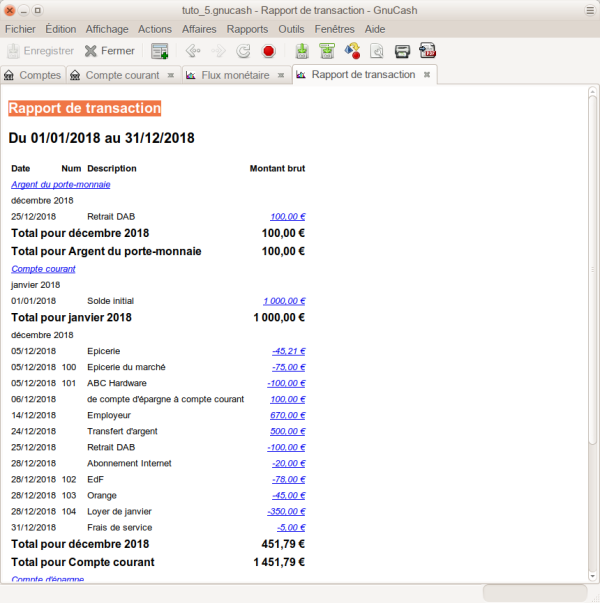The width and height of the screenshot is (600, 603).
Task: Close the Compte courant tab
Action: (170, 75)
